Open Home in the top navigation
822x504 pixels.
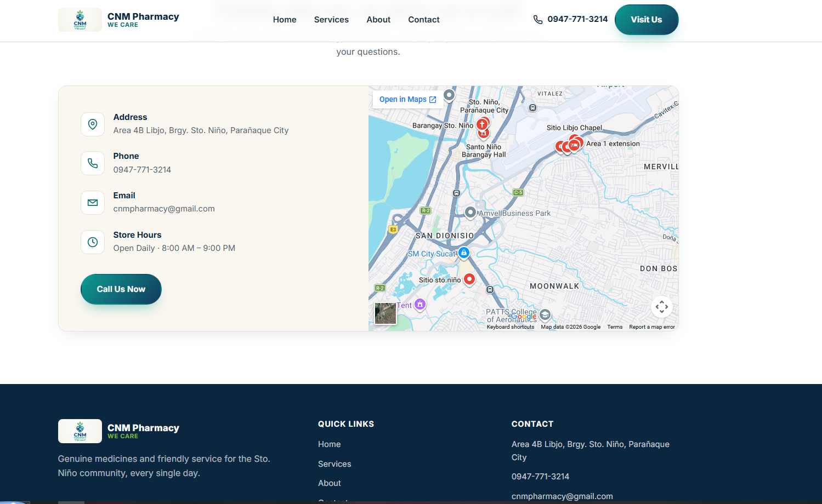(285, 20)
